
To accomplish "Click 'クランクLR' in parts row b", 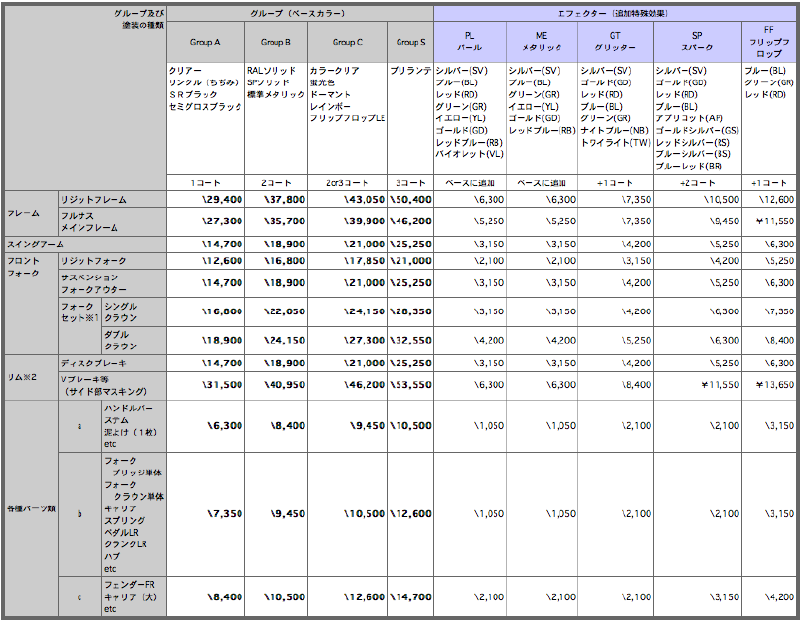I will tap(125, 544).
